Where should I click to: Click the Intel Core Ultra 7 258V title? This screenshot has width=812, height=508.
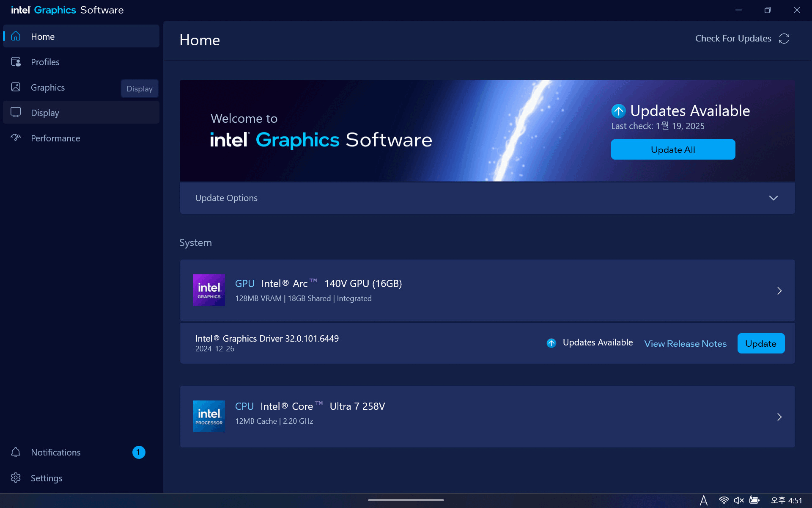[323, 406]
